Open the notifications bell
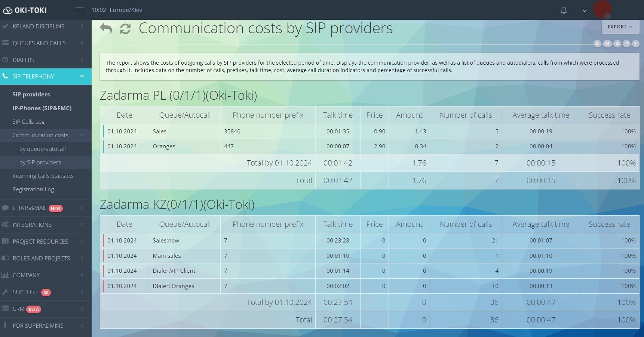The image size is (644, 337). tap(564, 10)
